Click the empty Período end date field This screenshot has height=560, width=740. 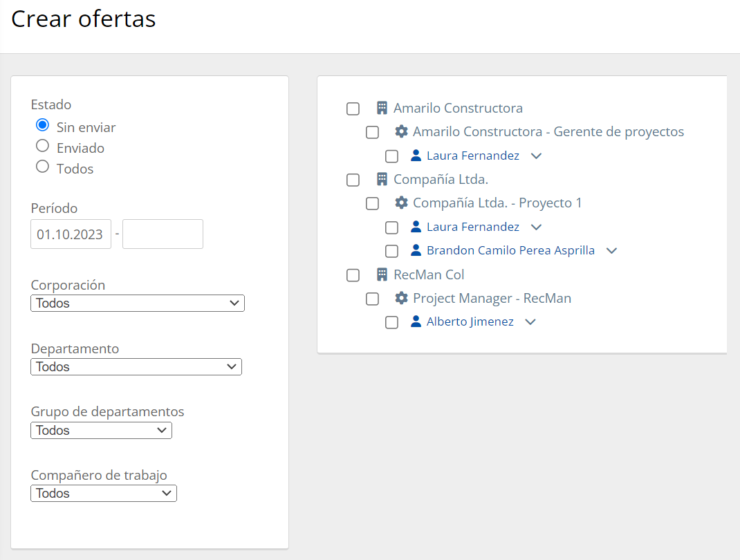click(x=163, y=234)
